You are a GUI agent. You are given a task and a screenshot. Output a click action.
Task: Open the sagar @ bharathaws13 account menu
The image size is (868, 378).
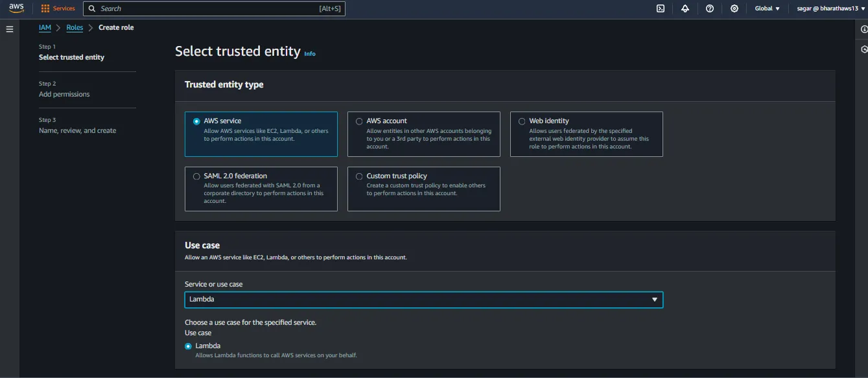click(x=831, y=8)
